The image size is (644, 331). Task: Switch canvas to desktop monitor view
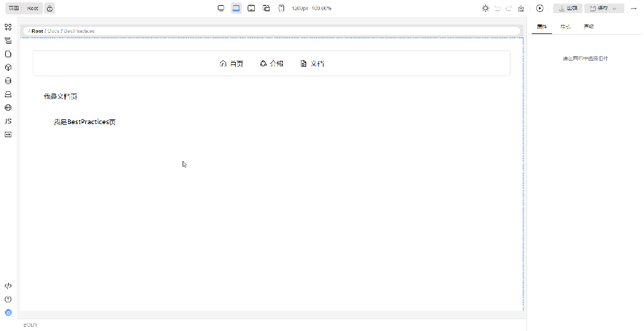click(221, 8)
